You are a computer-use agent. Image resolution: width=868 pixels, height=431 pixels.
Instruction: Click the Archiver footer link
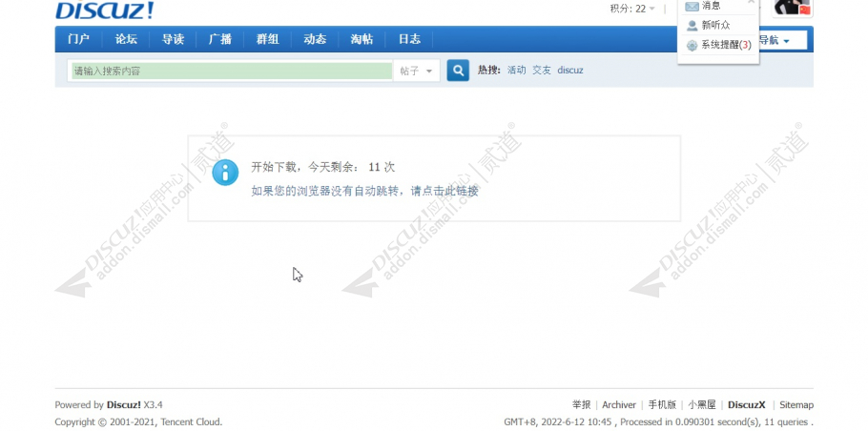click(x=619, y=405)
